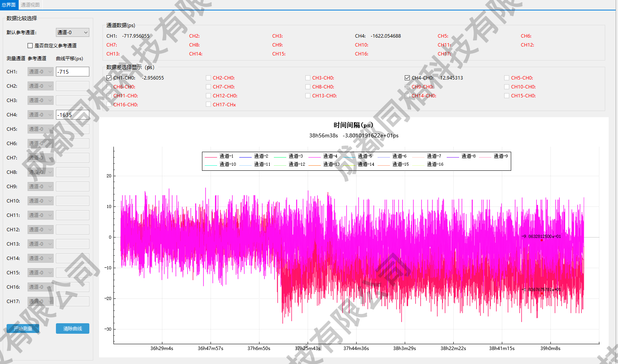Viewport: 618px width, 364px height.
Task: Uncheck the CH4-CH0 data difference checkbox
Action: pyautogui.click(x=407, y=78)
